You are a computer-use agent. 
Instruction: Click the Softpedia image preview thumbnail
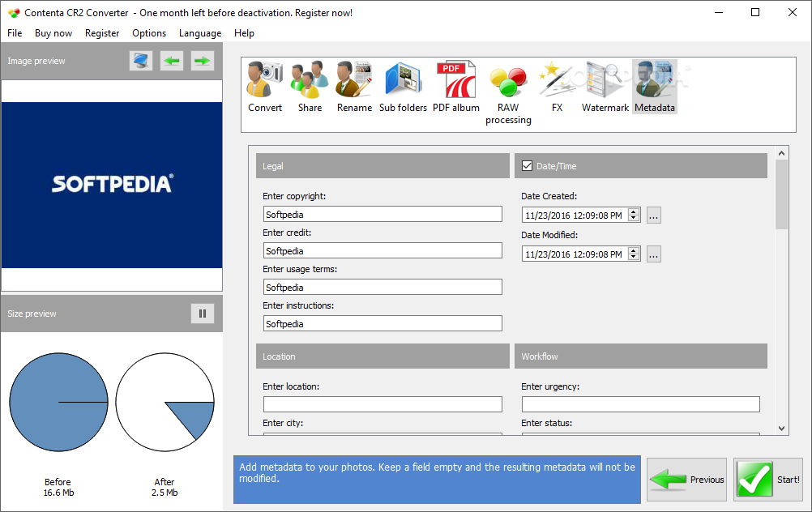pos(112,185)
